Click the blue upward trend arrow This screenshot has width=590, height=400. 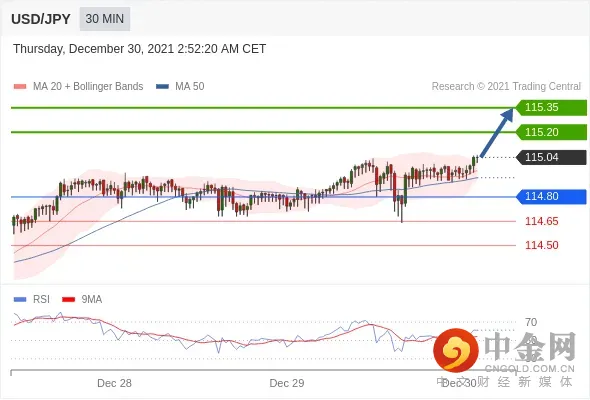(497, 132)
